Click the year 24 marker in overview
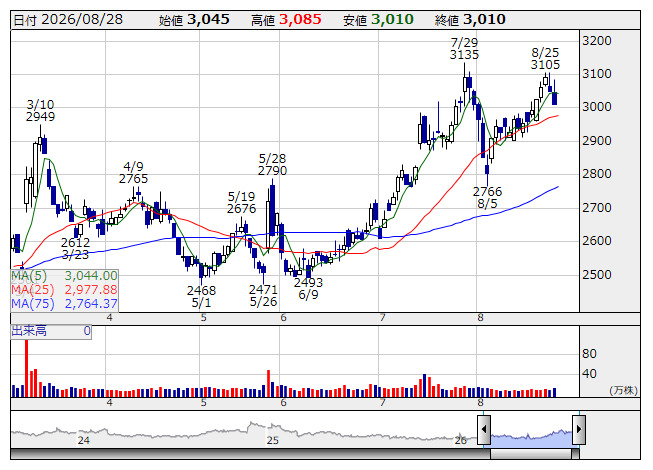The width and height of the screenshot is (653, 470). click(x=83, y=440)
